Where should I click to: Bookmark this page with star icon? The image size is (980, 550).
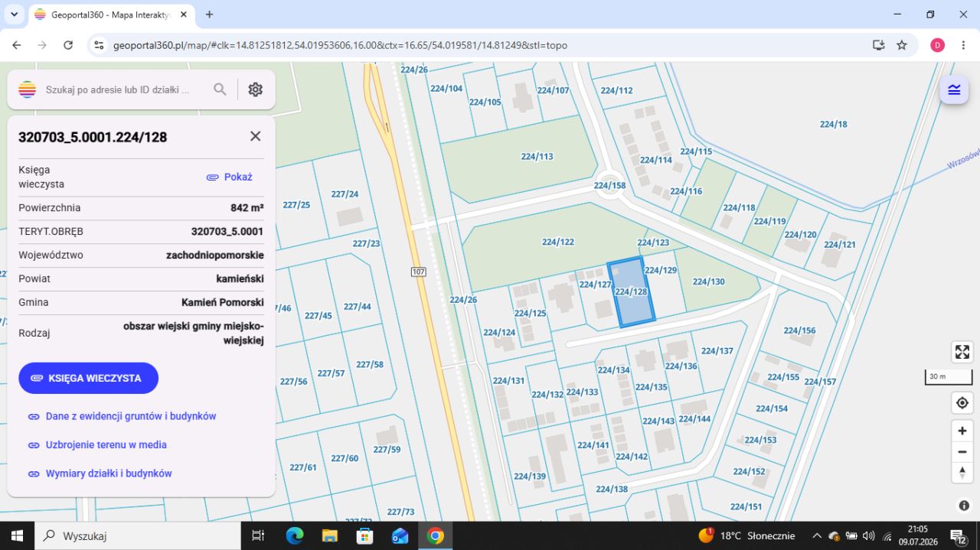902,45
